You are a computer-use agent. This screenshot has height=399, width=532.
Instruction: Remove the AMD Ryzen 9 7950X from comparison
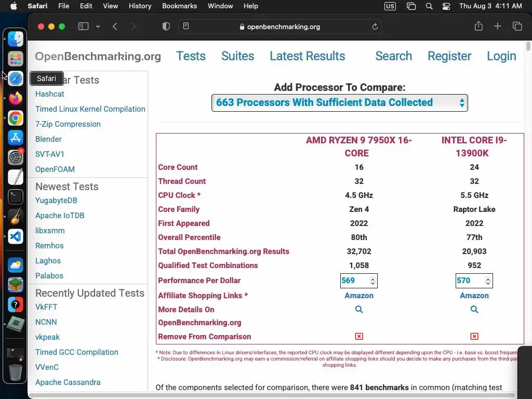(x=359, y=337)
